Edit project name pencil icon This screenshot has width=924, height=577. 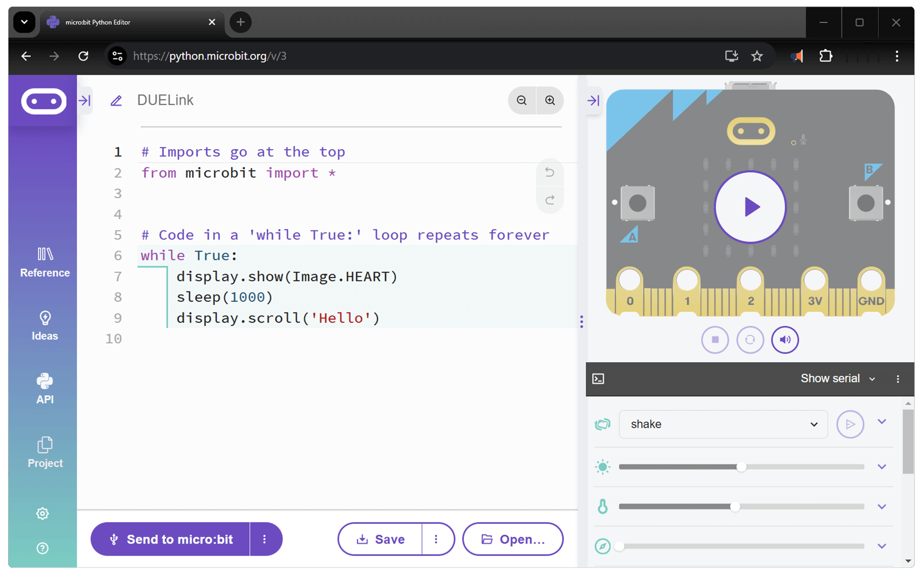tap(116, 101)
